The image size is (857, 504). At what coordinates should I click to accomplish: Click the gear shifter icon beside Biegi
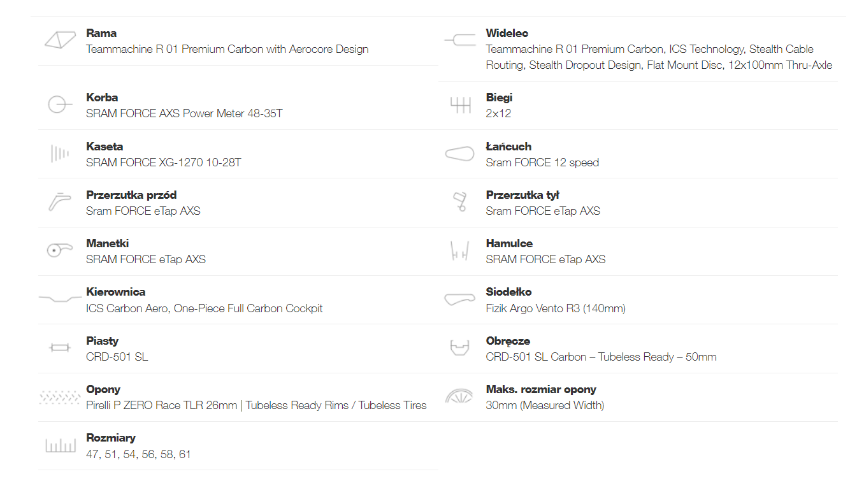[460, 105]
